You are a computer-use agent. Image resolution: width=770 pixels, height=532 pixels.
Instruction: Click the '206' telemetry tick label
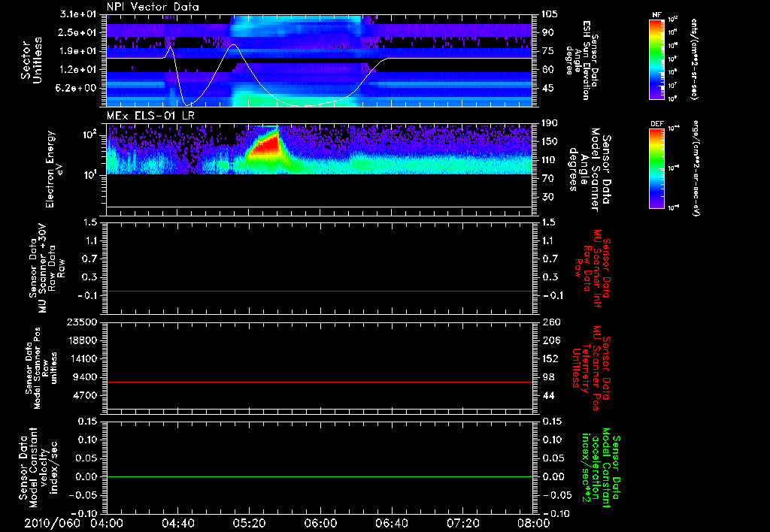point(550,340)
